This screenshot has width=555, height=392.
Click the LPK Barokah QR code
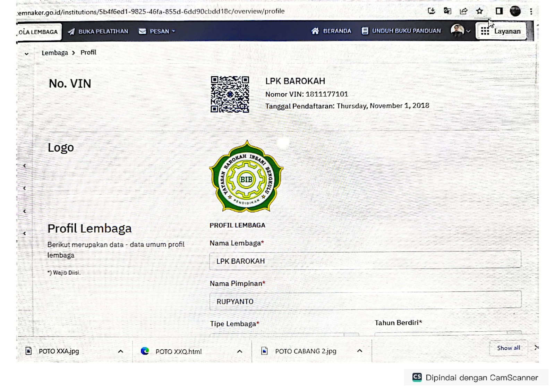click(x=230, y=94)
